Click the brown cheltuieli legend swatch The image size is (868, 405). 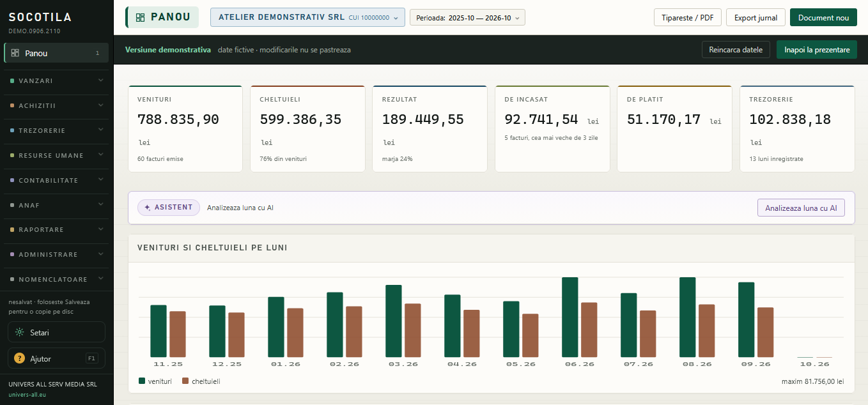(x=185, y=381)
